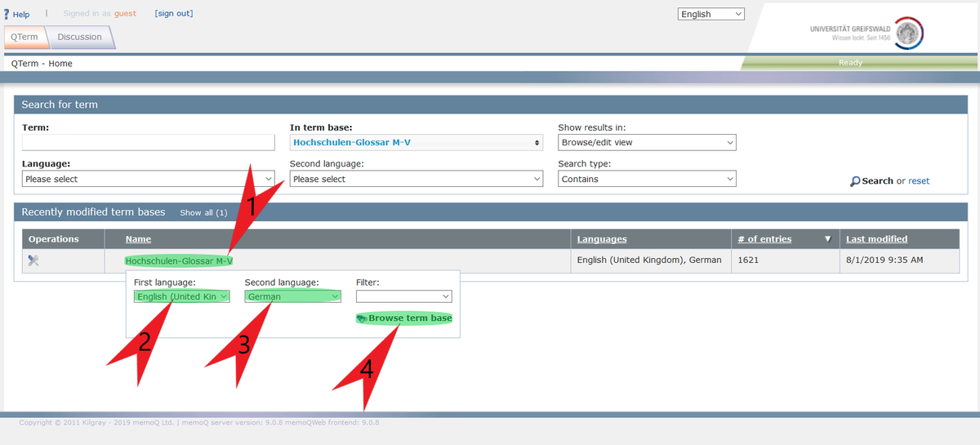Image resolution: width=980 pixels, height=445 pixels.
Task: Open the interface language dropdown set to English
Action: 711,14
